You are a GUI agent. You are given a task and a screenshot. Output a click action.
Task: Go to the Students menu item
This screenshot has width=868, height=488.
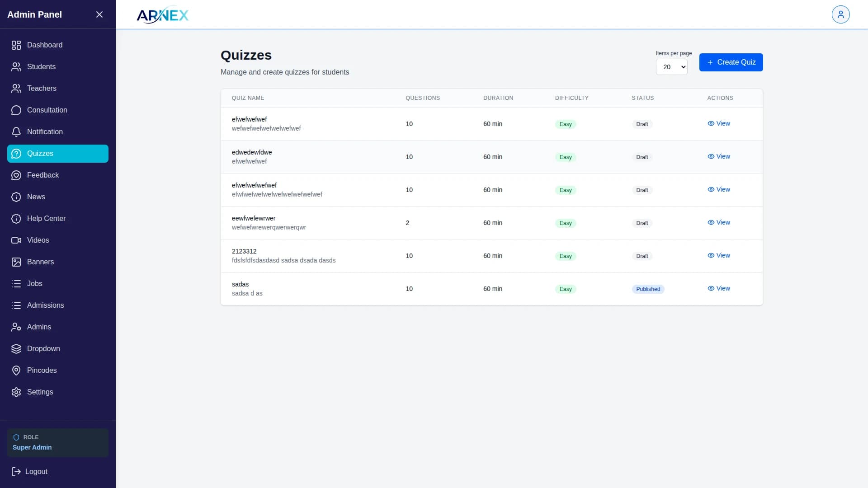coord(41,67)
